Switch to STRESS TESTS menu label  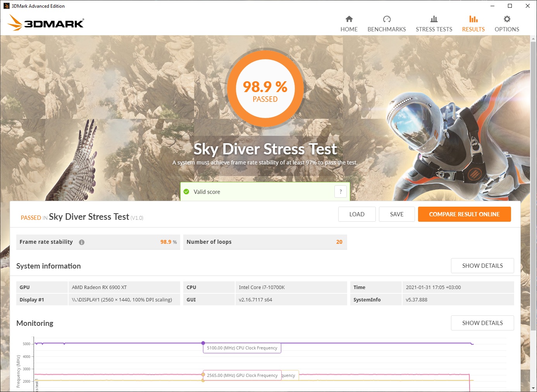(x=434, y=29)
